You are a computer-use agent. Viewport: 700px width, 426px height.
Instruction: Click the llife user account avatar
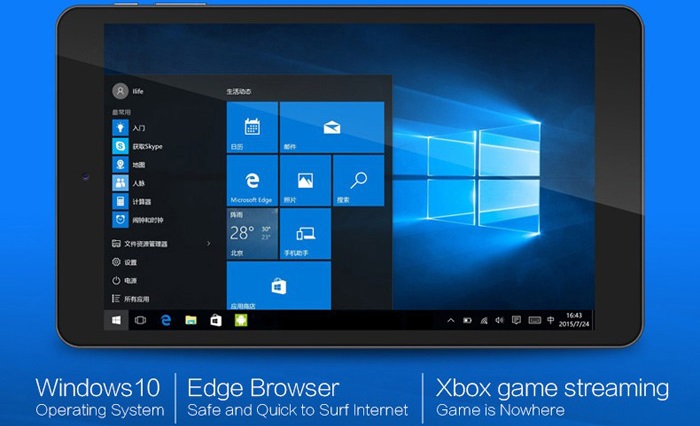point(120,91)
